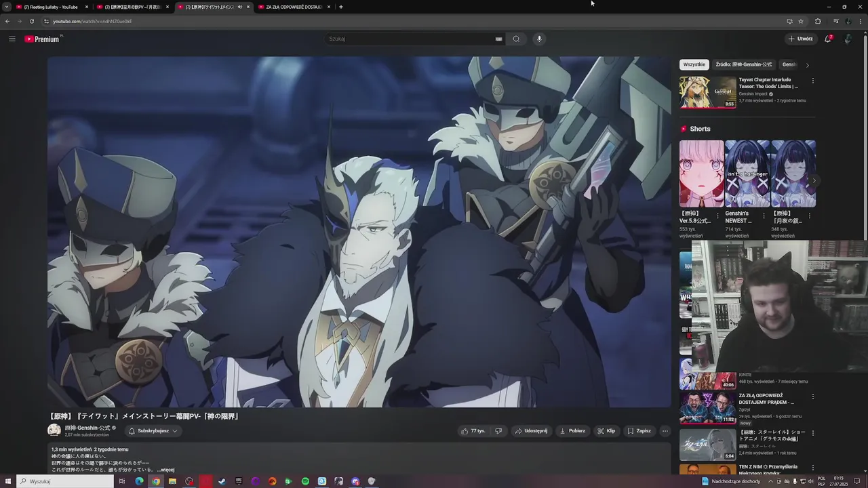
Task: Open the on-screen keyboard icon in search
Action: click(498, 39)
